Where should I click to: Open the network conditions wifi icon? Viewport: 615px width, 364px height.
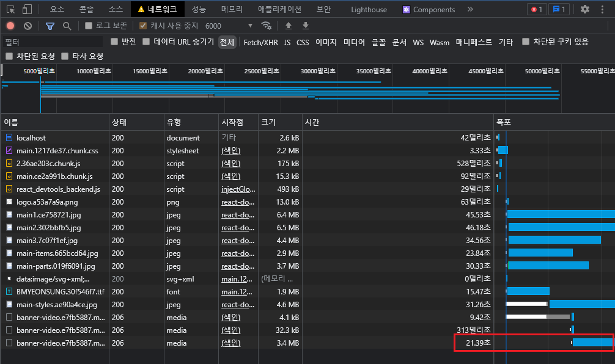click(267, 26)
